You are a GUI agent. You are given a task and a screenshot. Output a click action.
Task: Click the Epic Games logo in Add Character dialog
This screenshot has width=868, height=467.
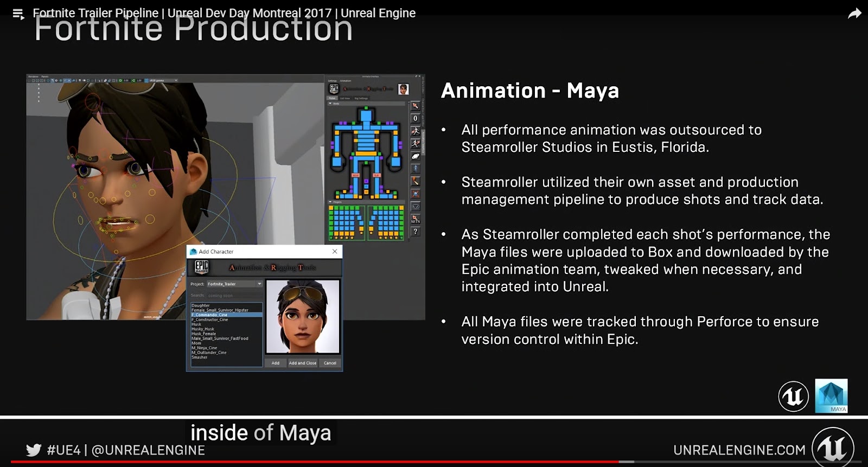202,267
